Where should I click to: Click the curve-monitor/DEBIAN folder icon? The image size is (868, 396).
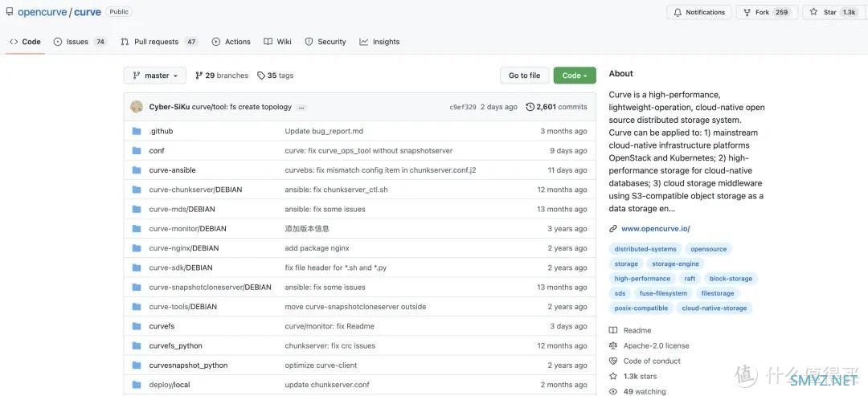coord(137,228)
